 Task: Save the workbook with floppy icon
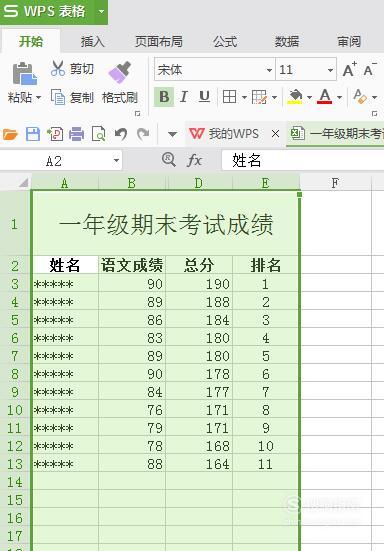(x=33, y=134)
